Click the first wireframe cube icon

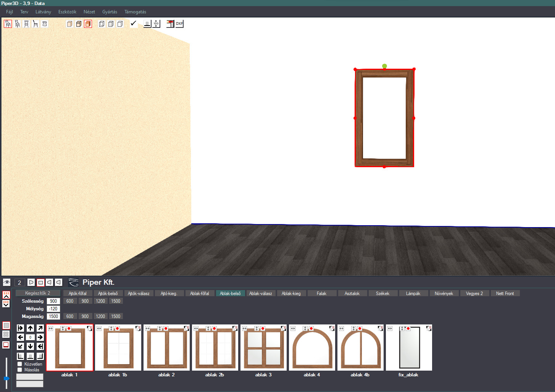(102, 24)
